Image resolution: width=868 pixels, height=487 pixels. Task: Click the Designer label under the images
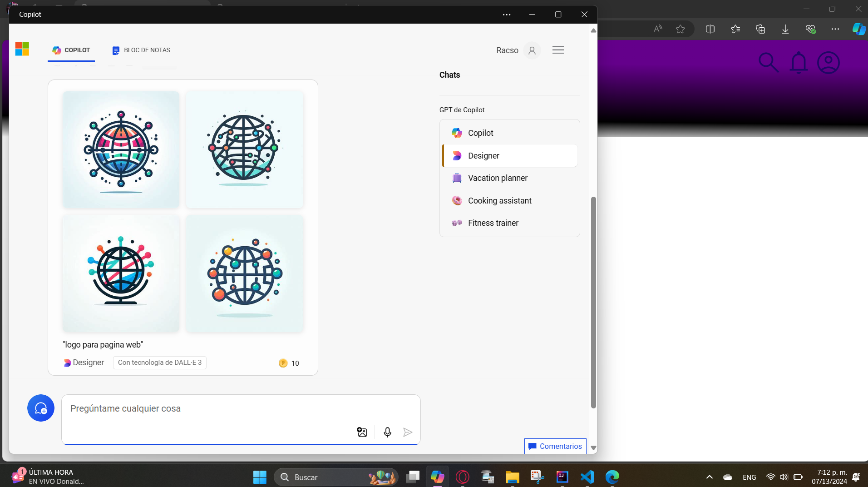point(84,363)
